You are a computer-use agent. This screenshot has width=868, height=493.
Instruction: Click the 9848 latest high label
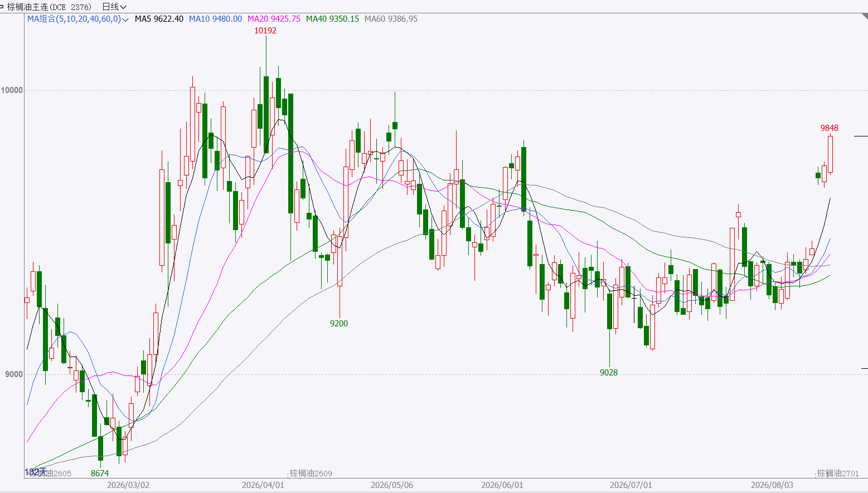coord(830,128)
